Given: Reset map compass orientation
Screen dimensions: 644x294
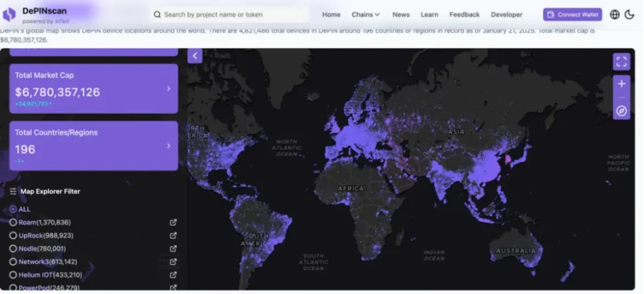Looking at the screenshot, I should coord(621,111).
